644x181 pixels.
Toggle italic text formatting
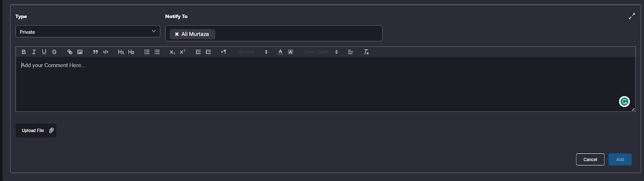pos(34,52)
